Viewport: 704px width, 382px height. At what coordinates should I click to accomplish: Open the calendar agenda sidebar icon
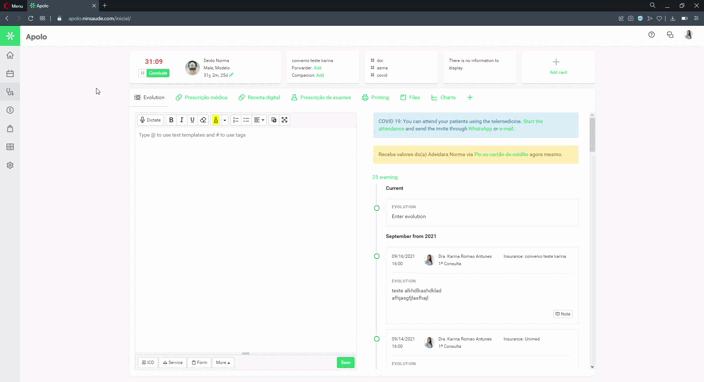10,74
